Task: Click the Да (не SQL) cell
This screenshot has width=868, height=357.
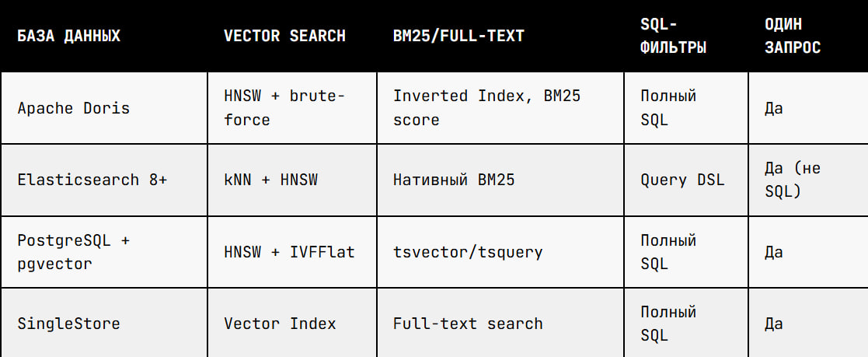Action: (808, 180)
